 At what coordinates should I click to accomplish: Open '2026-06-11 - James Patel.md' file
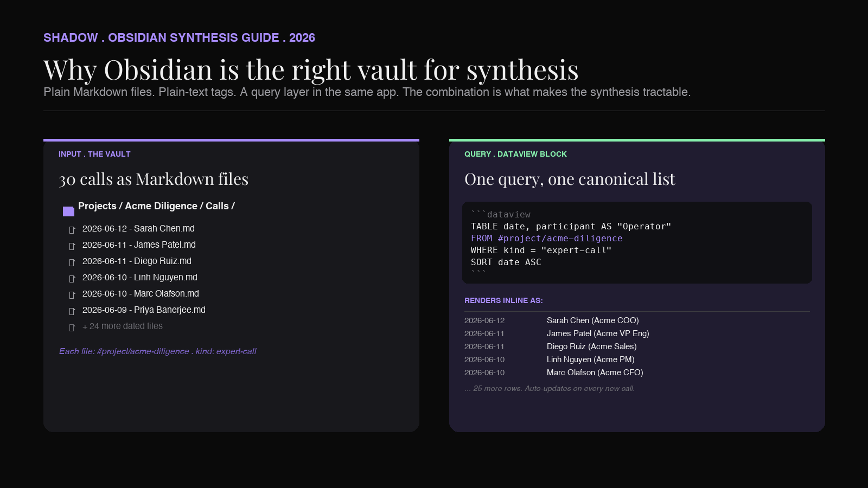[139, 245]
